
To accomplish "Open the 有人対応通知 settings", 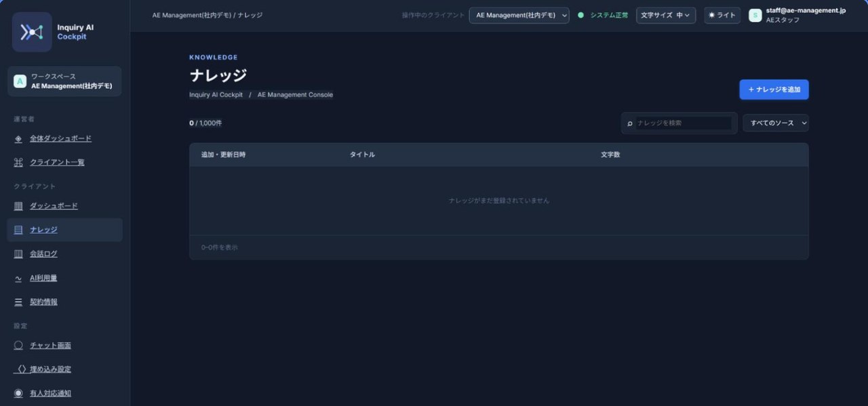I will tap(64, 394).
